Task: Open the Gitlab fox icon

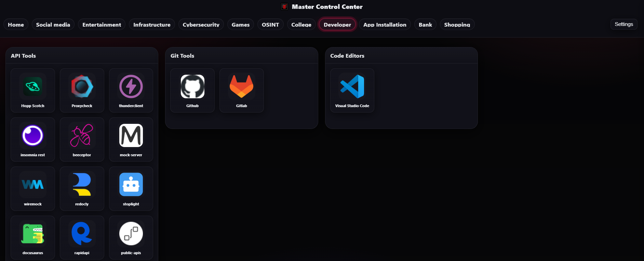Action: click(x=241, y=87)
